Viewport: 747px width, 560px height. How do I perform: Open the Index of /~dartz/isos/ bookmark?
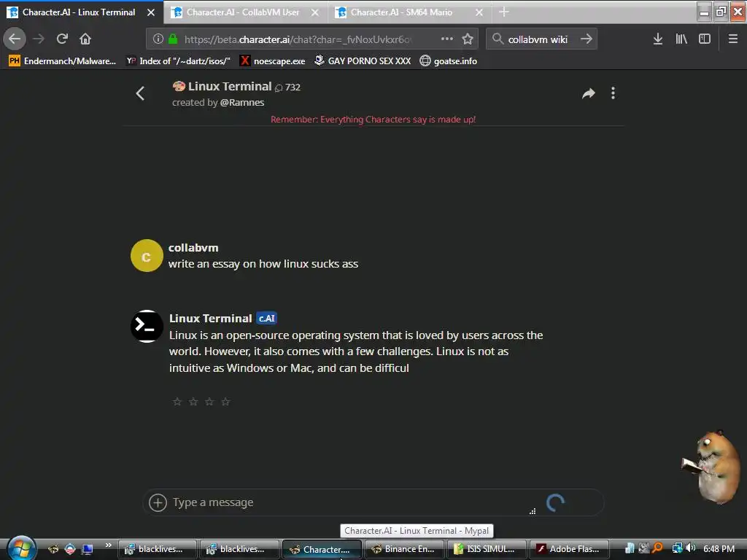(x=178, y=61)
